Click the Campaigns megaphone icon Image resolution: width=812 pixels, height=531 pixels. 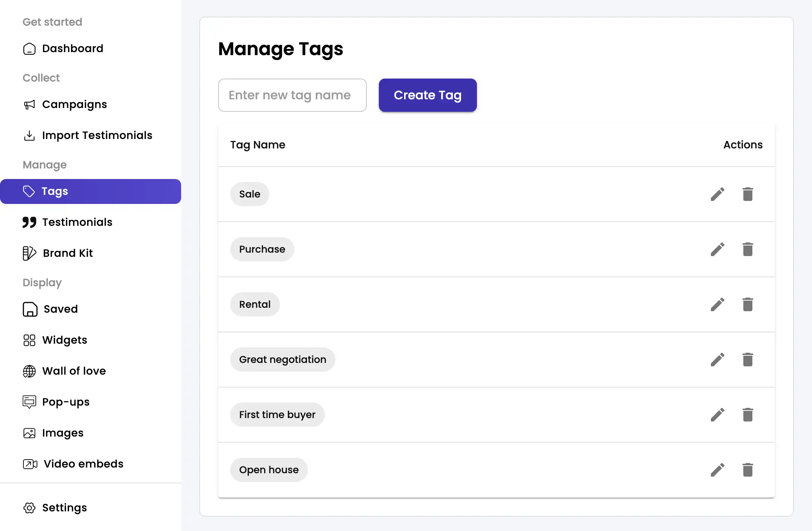(29, 105)
